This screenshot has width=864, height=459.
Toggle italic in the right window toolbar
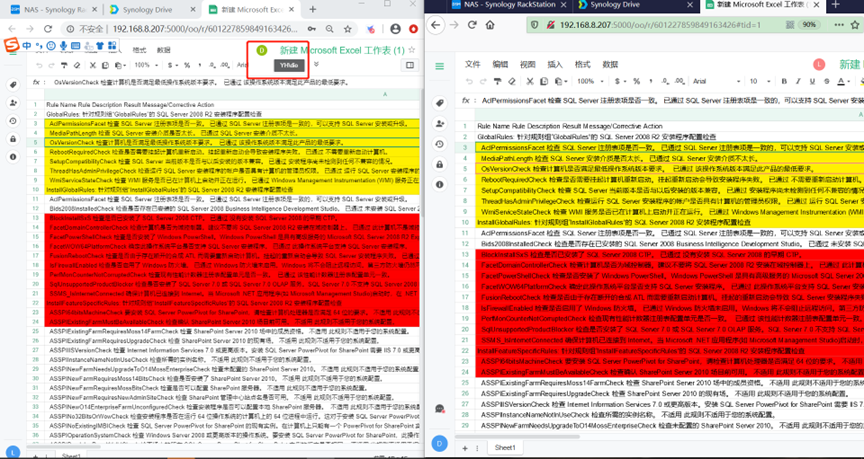(798, 82)
